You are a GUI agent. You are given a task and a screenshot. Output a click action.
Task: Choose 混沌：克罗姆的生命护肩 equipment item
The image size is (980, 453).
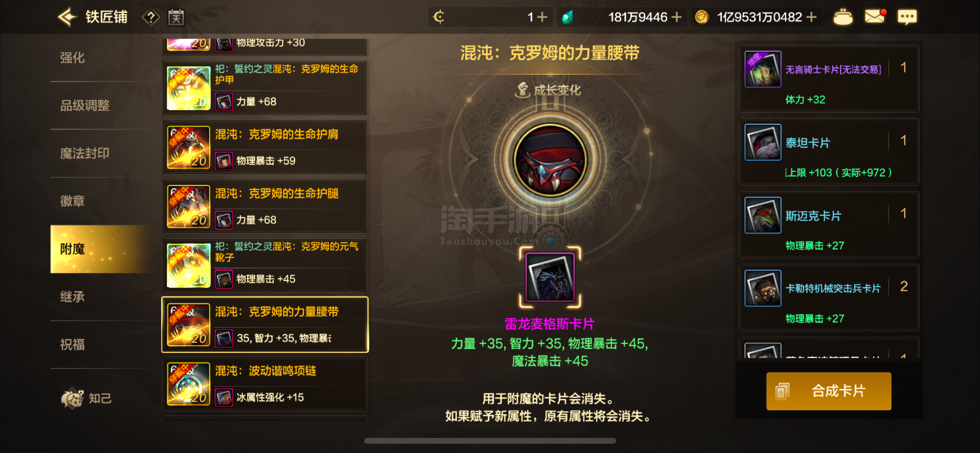click(x=265, y=147)
